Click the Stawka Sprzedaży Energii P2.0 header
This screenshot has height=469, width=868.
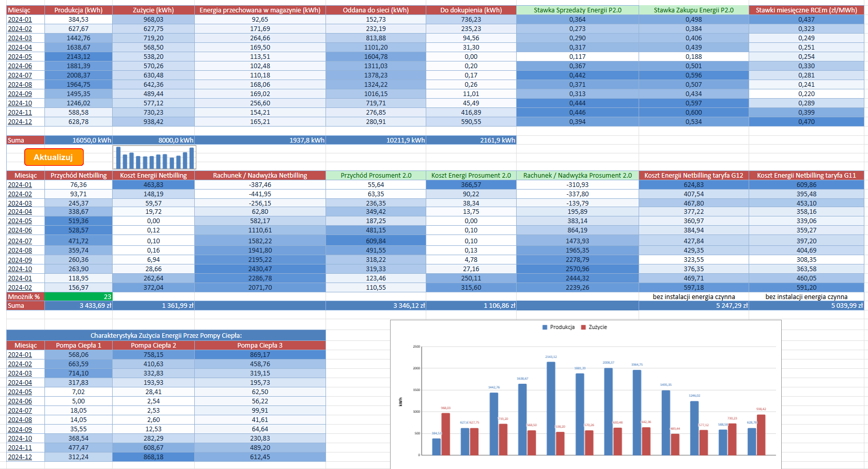pos(577,10)
